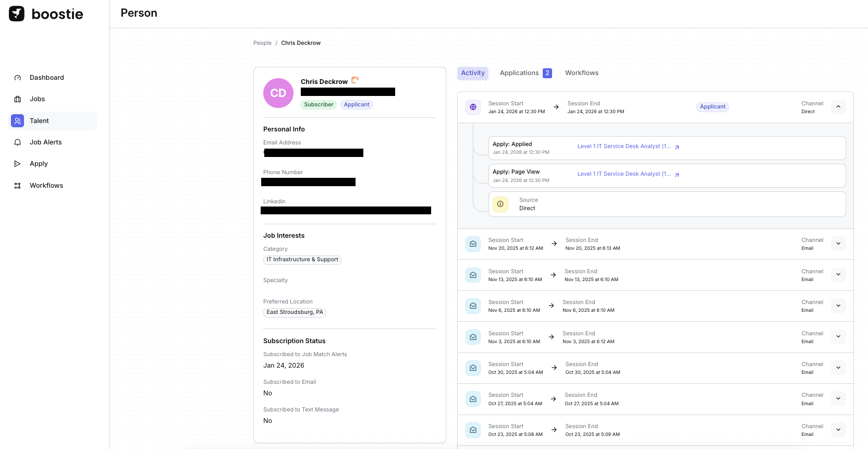Open Job Alerts bell icon
Screen dimensions: 868x449
click(18, 142)
